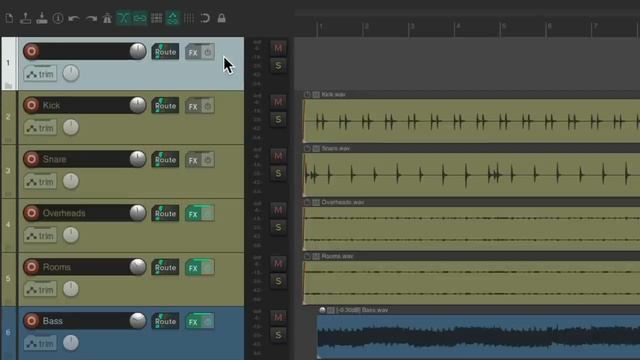The height and width of the screenshot is (360, 640).
Task: Open trim automation mode on Snare
Action: click(x=40, y=182)
